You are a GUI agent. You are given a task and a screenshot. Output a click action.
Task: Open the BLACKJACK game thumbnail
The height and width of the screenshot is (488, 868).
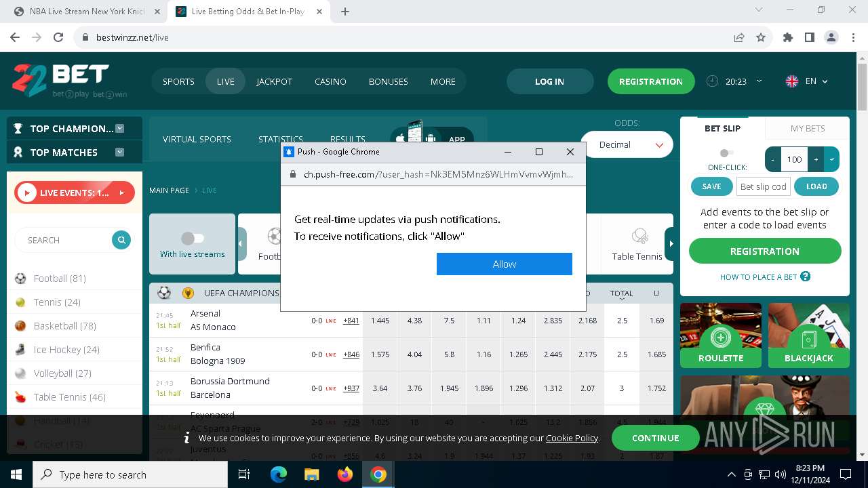pyautogui.click(x=808, y=335)
